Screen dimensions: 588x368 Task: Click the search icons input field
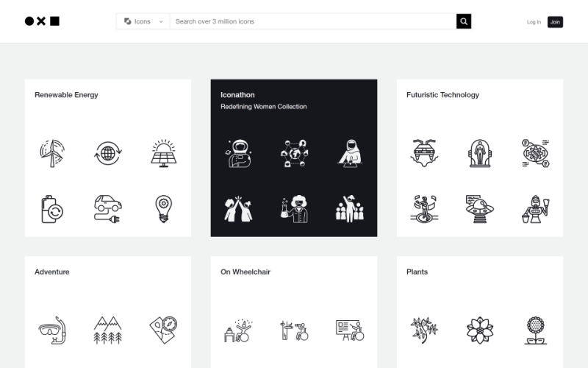pyautogui.click(x=313, y=21)
